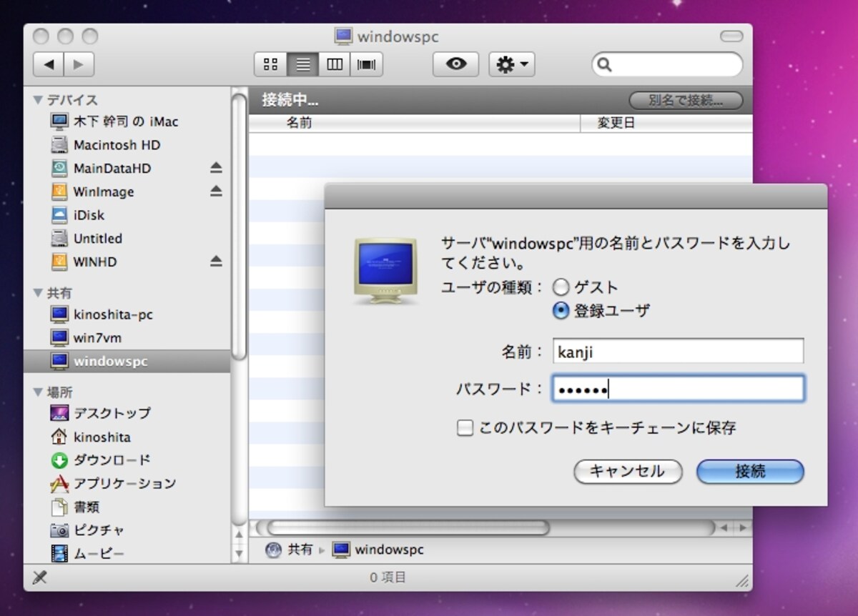Click the 接続 connect button

tap(750, 472)
